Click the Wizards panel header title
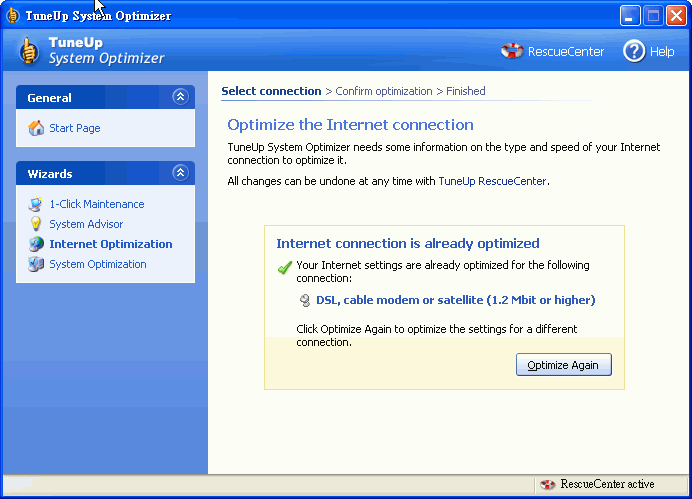Screen dimensions: 692x499 50,173
